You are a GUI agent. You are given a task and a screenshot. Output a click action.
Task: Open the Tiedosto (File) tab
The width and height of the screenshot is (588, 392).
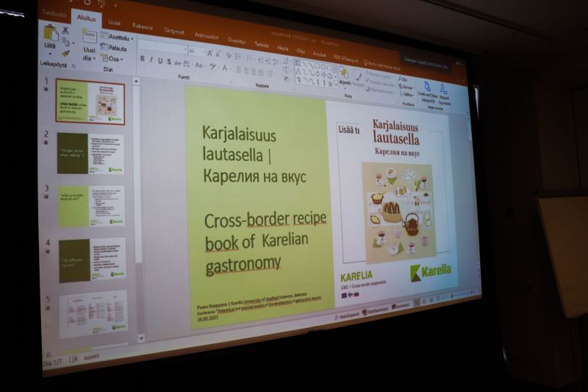pos(54,13)
